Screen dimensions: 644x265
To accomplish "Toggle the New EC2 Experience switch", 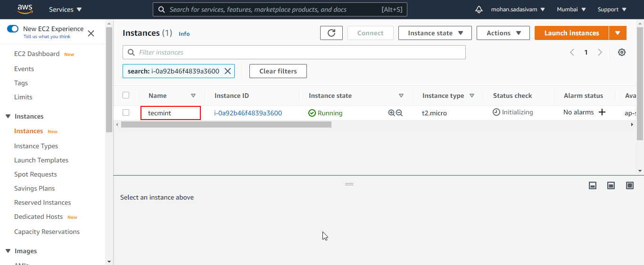I will coord(13,29).
